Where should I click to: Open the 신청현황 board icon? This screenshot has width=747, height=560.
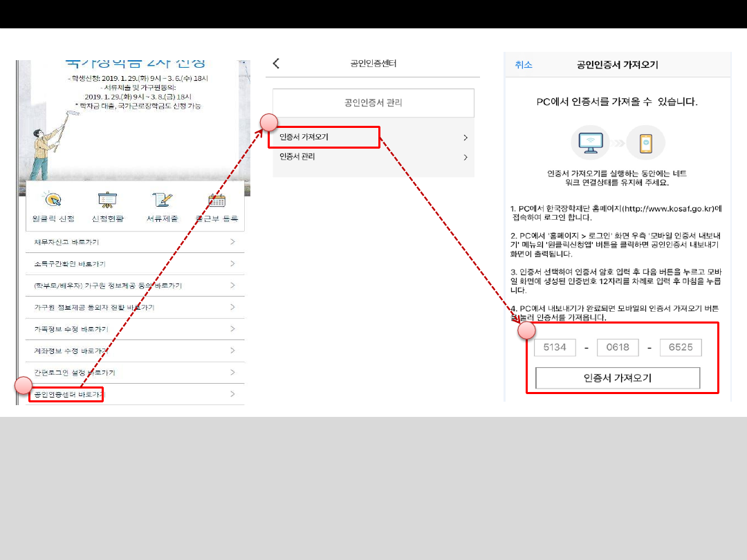pyautogui.click(x=107, y=200)
